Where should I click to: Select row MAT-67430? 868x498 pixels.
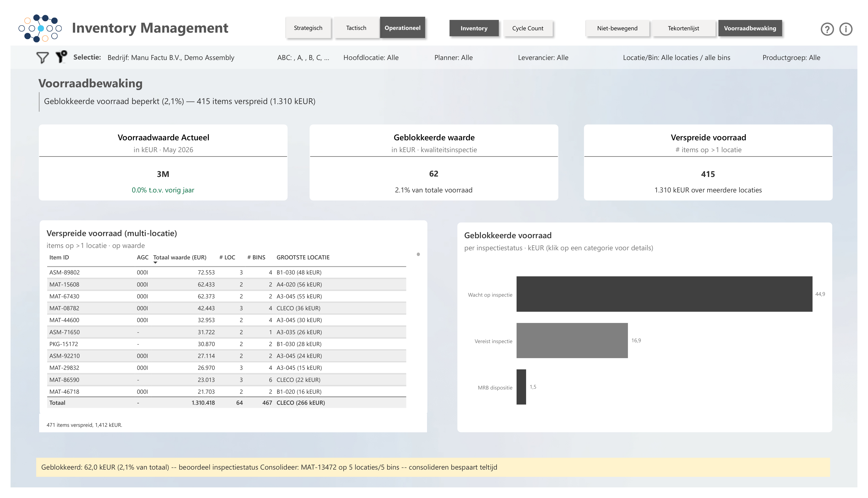pyautogui.click(x=227, y=296)
